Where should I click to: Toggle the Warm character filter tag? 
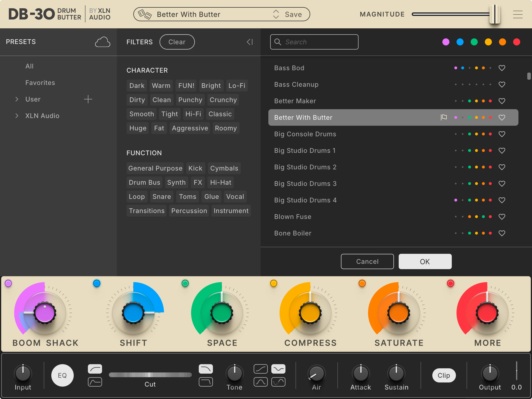coord(161,86)
